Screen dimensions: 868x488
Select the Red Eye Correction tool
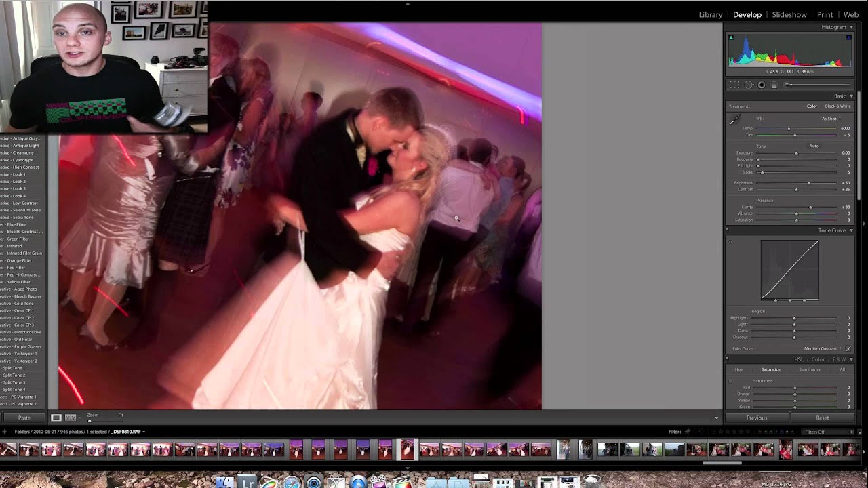[761, 85]
